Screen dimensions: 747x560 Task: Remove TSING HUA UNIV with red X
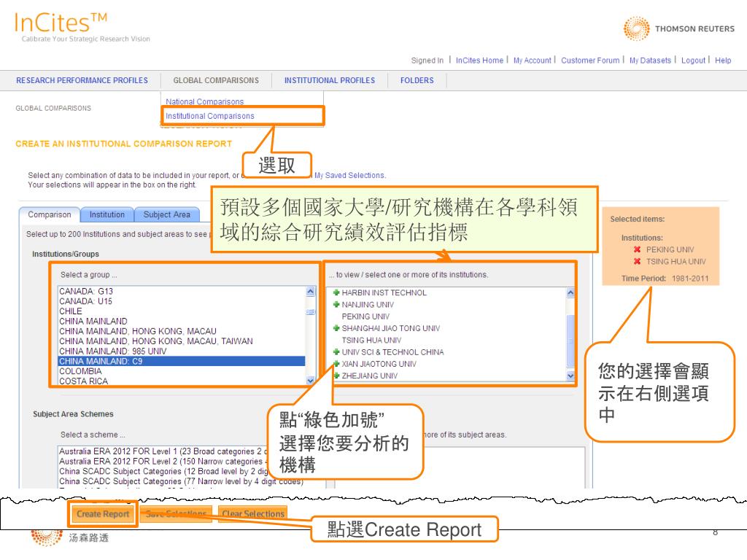point(637,262)
